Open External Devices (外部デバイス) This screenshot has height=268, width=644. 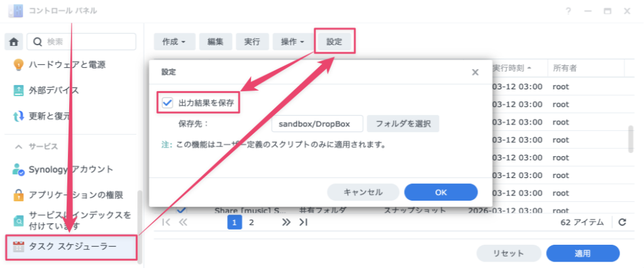(x=53, y=90)
